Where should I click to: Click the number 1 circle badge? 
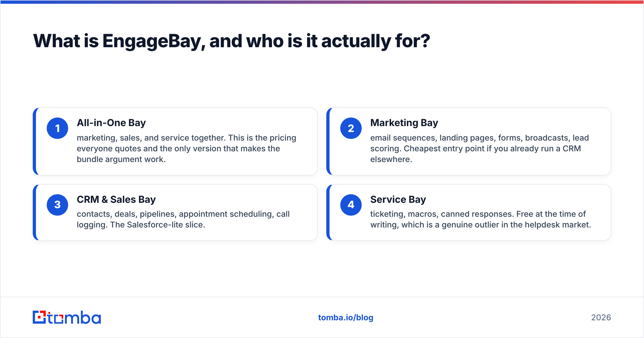57,128
